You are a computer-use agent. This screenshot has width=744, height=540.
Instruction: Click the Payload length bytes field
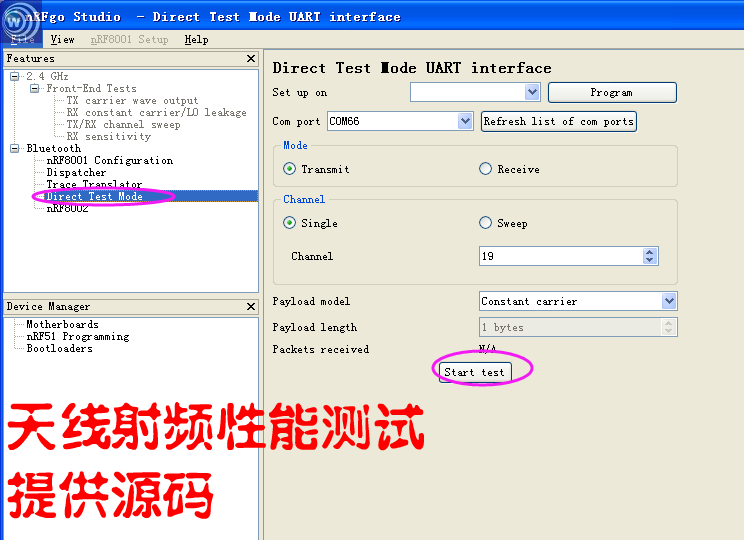578,327
